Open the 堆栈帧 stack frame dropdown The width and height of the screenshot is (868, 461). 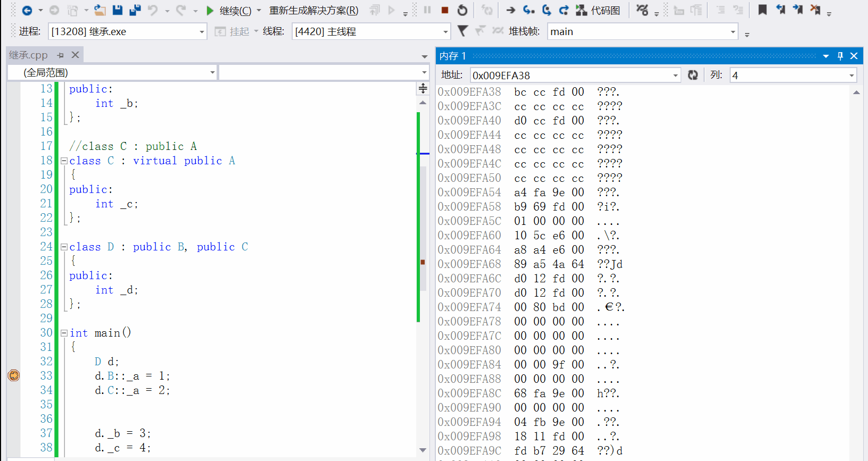click(x=733, y=31)
